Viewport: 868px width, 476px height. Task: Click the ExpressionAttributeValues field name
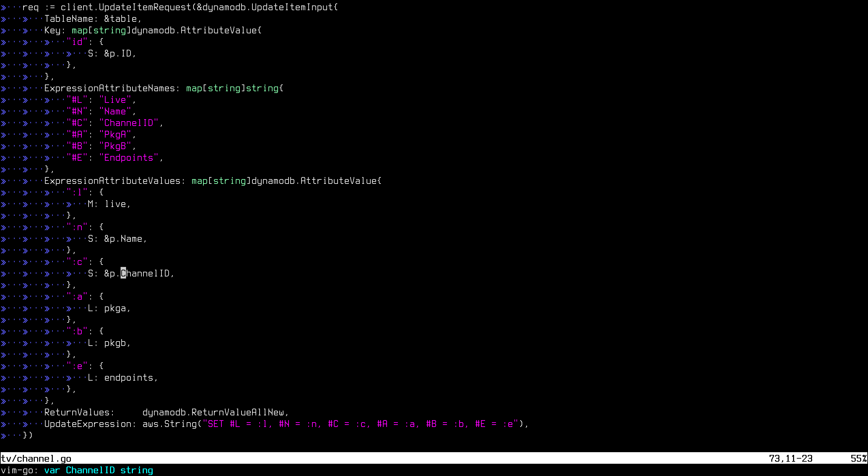[x=112, y=181]
